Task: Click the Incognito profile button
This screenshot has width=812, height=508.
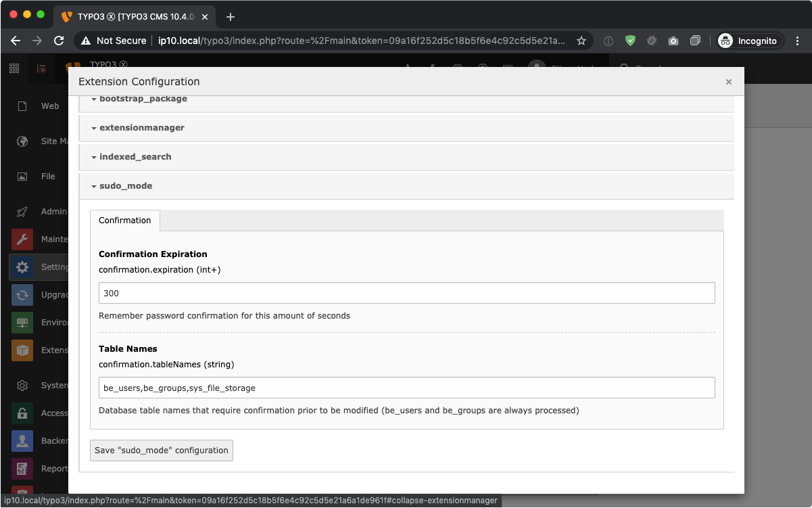Action: 749,41
